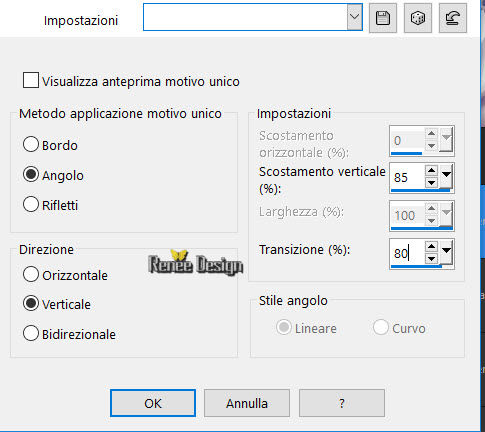
Task: Decrease Scostamento verticale with down arrow
Action: (x=432, y=183)
